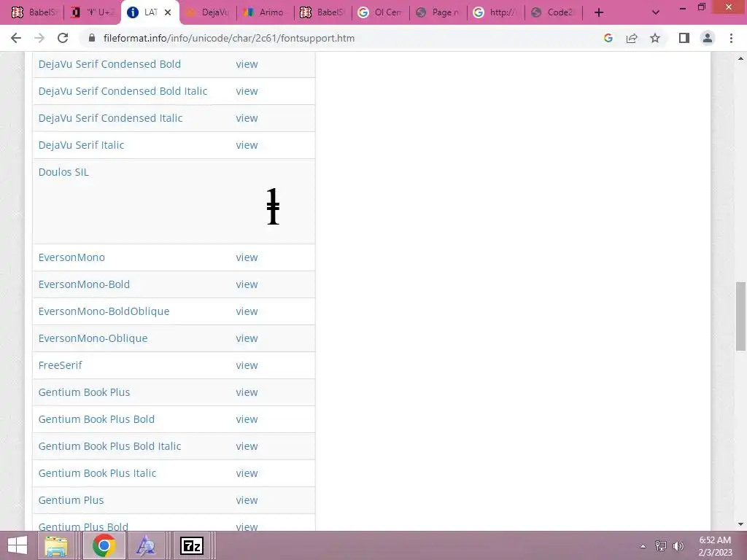Click the Doulos SIL glyph image

(x=273, y=206)
